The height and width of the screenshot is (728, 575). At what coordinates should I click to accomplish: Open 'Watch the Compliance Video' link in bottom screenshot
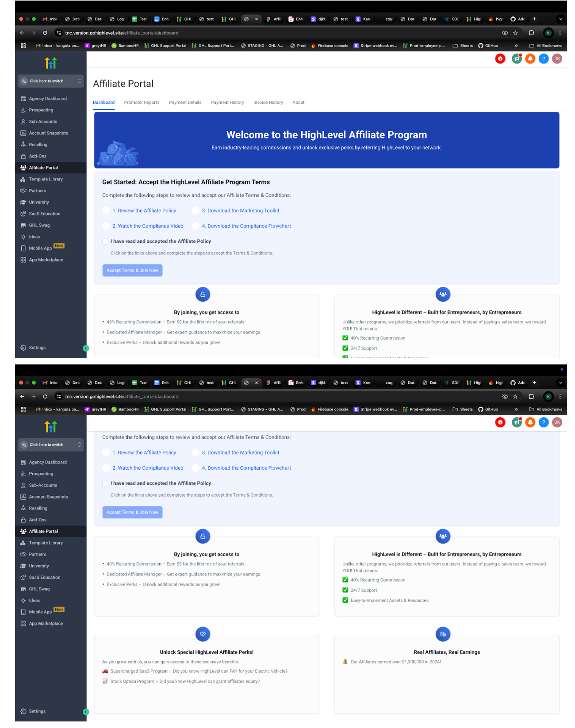click(148, 468)
